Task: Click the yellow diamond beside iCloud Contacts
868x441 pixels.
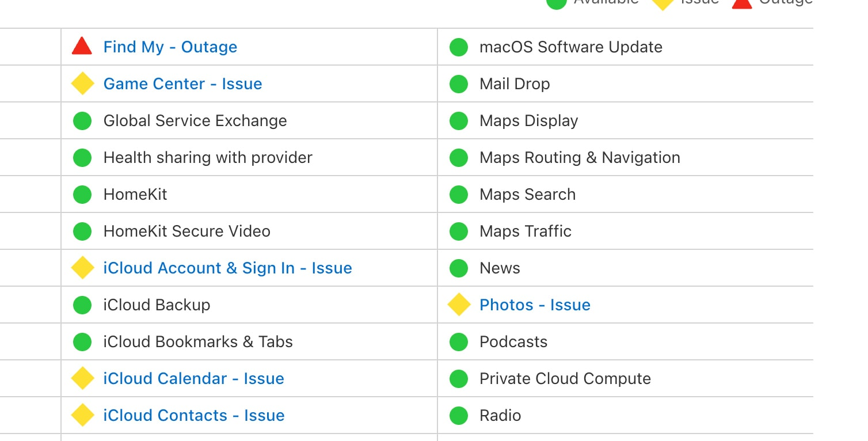Action: point(82,415)
